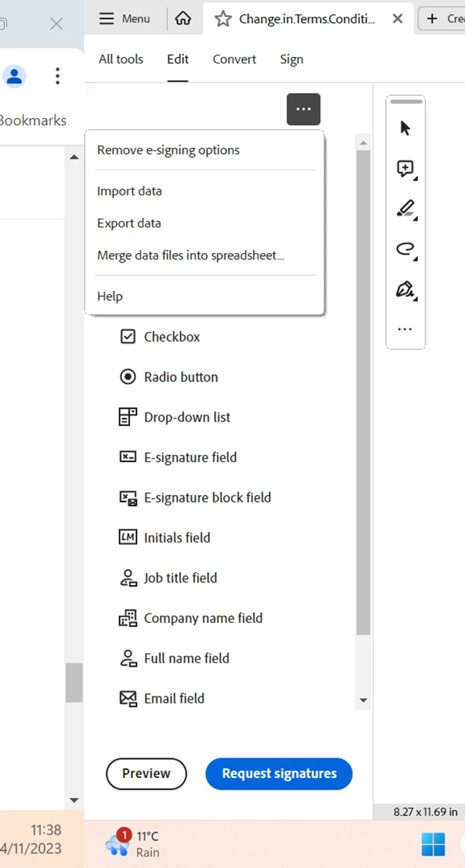465x868 pixels.
Task: Close the Change.in.Terms.Conditi... tab
Action: 398,19
